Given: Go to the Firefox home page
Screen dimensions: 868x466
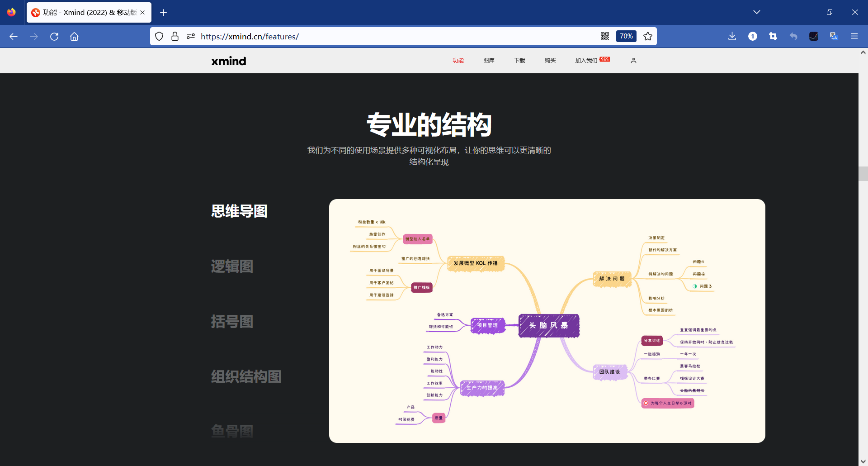Looking at the screenshot, I should [x=74, y=37].
